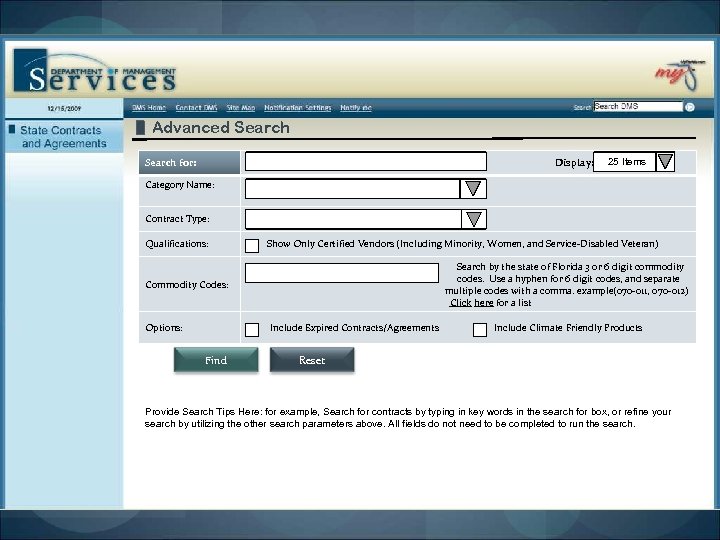Screen dimensions: 720x540
Task: Select State Contracts and Agreements sidebar item
Action: (64, 136)
